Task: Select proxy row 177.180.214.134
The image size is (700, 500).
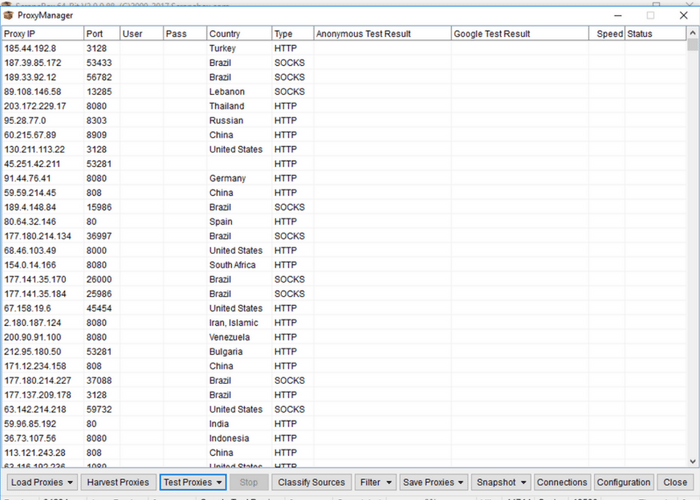Action: pos(344,236)
